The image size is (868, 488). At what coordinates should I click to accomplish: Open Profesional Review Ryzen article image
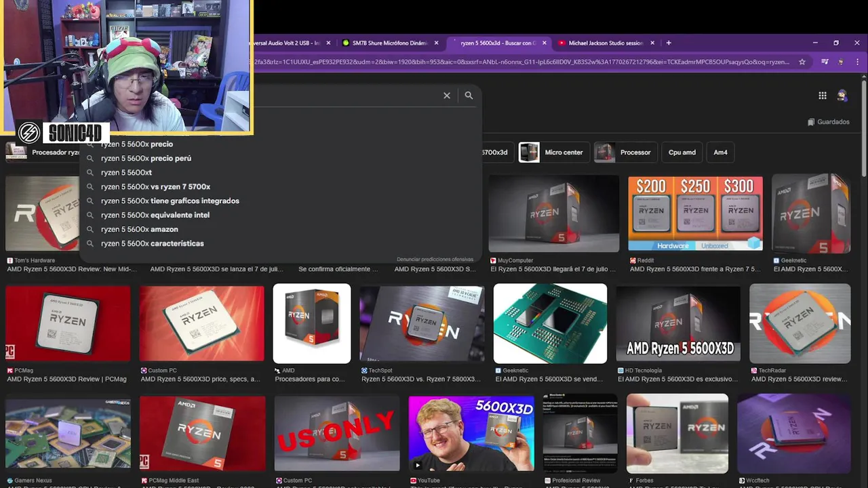[580, 434]
